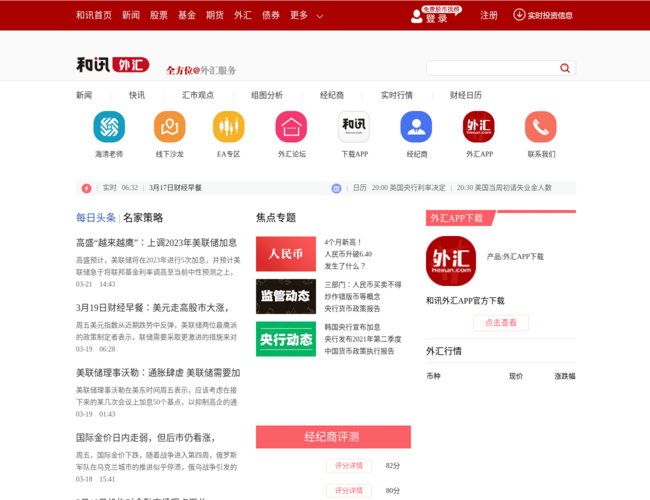
Task: Open the 汇市观点 navigation item
Action: coord(198,95)
